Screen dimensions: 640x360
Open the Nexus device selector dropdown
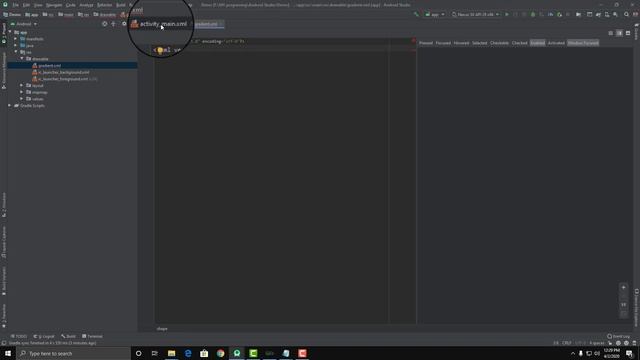(476, 14)
